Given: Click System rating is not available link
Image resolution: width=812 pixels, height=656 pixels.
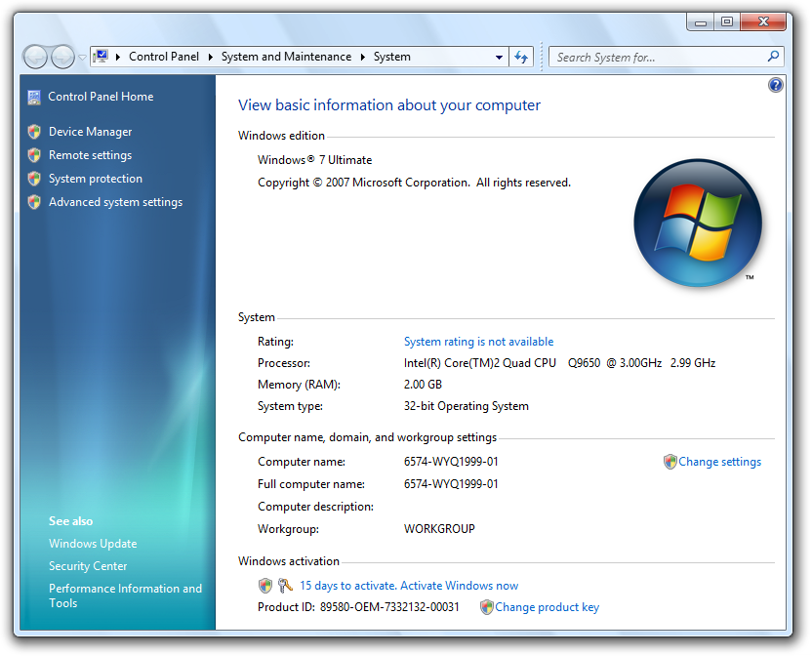Looking at the screenshot, I should (x=478, y=342).
